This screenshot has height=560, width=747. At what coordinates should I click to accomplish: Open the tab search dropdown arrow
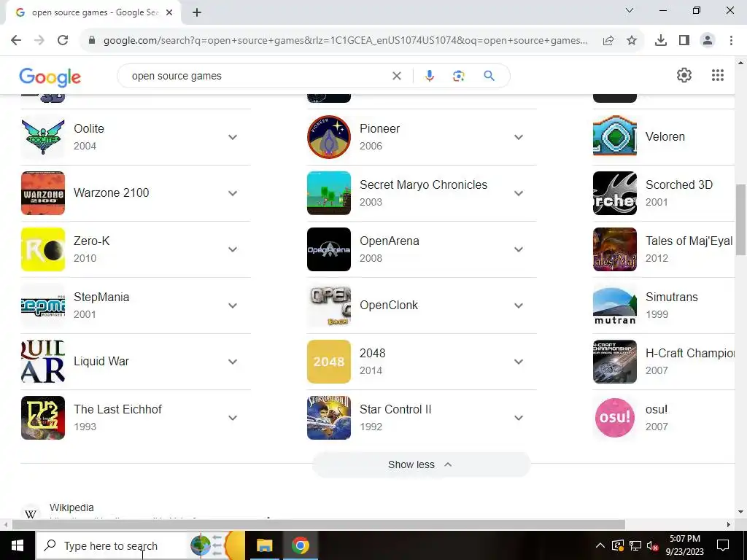[x=630, y=10]
